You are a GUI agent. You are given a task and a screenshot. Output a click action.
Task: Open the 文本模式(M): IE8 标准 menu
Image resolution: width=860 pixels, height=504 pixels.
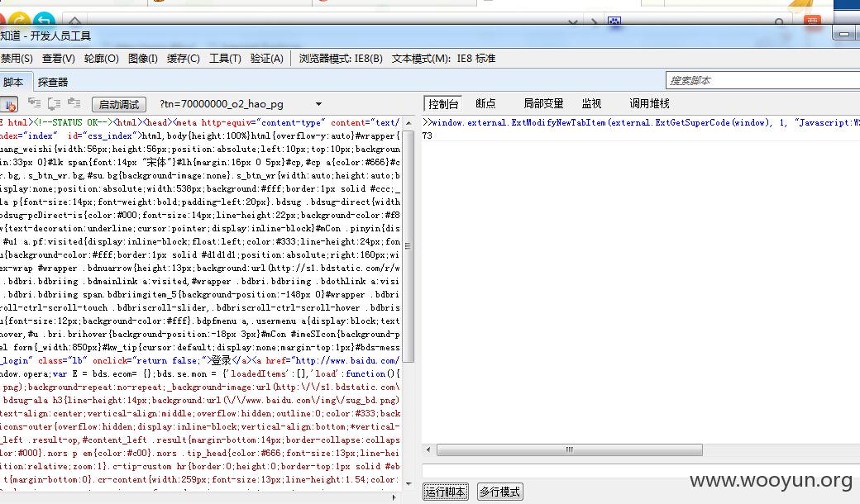443,59
